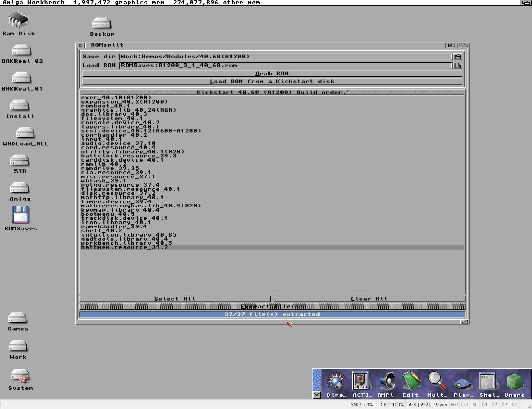Select shell_40.2 module
532x409 pixels.
[272, 231]
